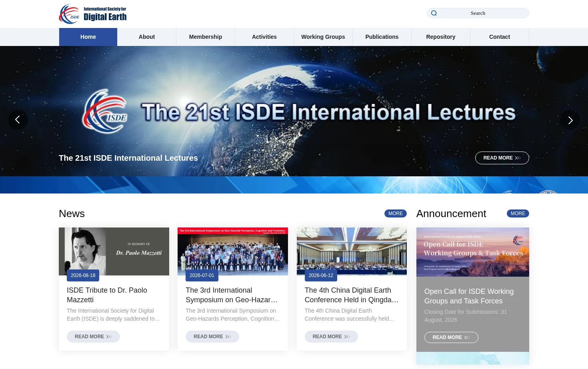Open the China Digital Earth Conference hall thumbnail
This screenshot has width=588, height=369.
click(x=352, y=251)
